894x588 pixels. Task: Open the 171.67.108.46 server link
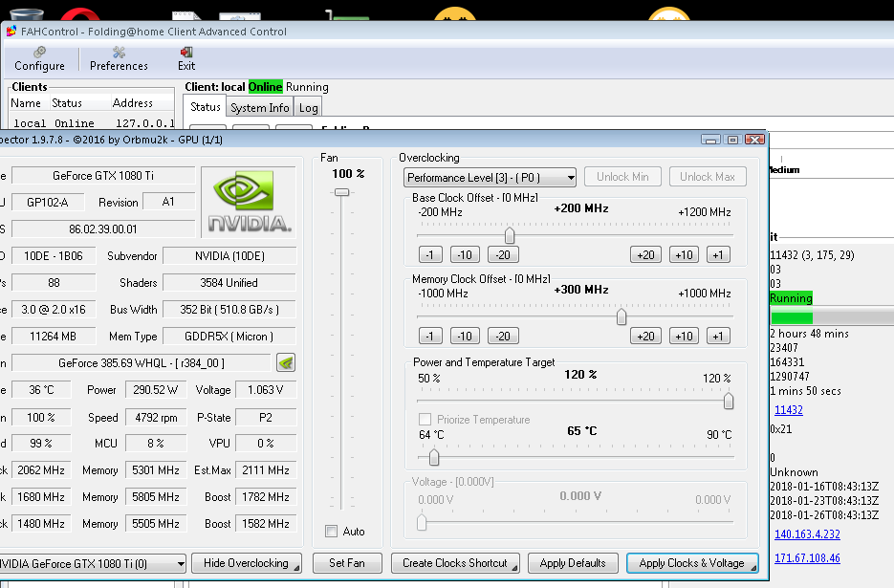(807, 557)
